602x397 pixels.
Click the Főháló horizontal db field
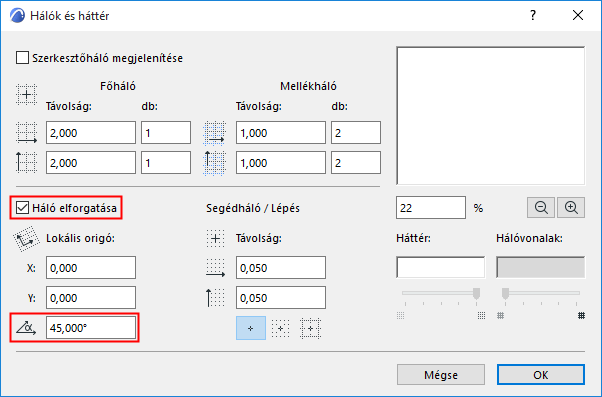coord(166,133)
